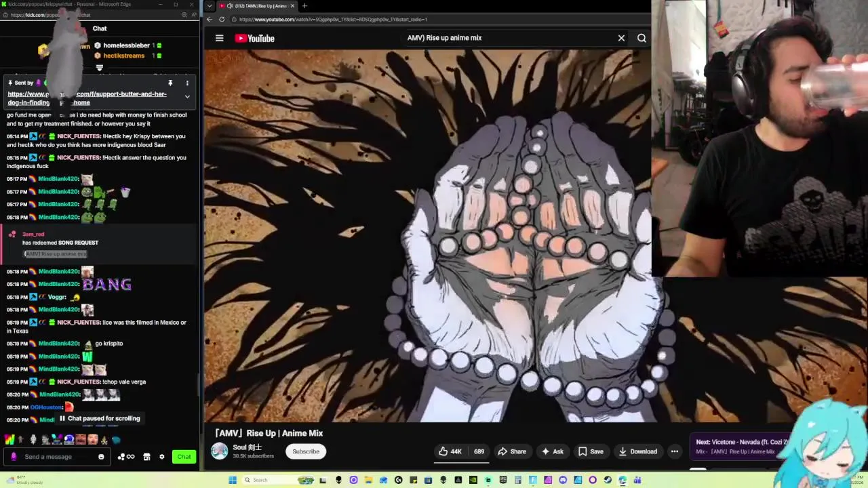This screenshot has width=868, height=488.
Task: Open the Kick chat shop icon
Action: coord(146,457)
